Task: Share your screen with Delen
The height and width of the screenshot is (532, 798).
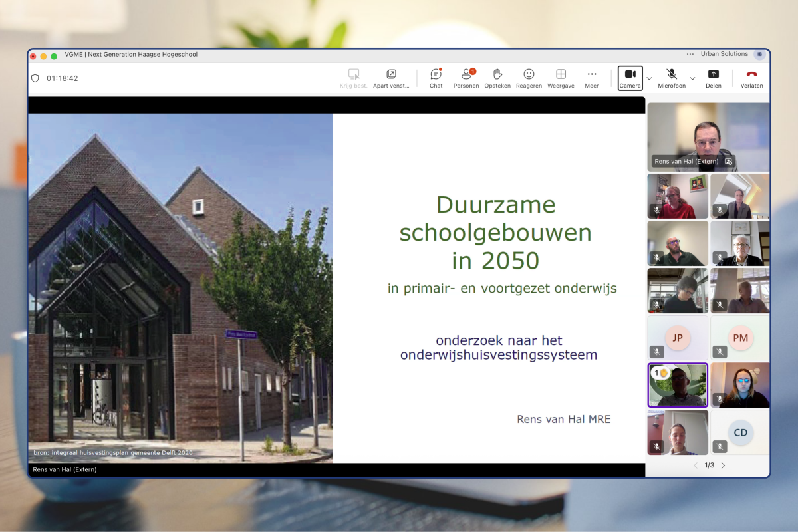Action: pyautogui.click(x=713, y=78)
